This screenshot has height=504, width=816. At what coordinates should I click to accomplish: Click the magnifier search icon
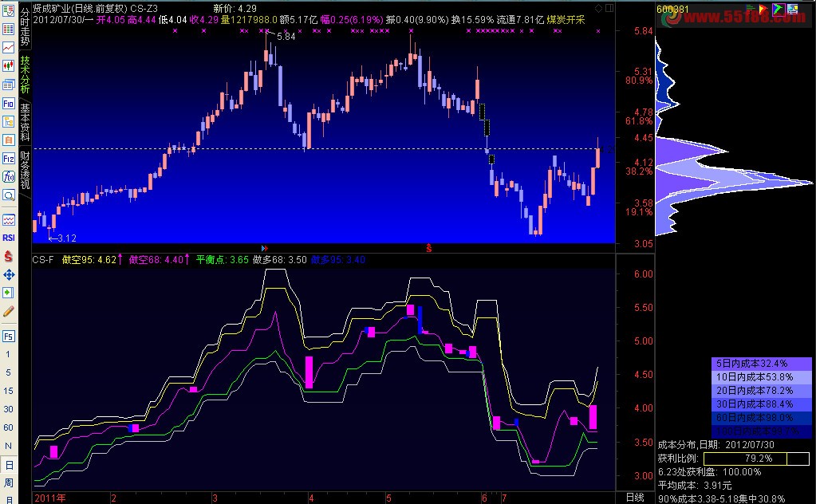8,195
